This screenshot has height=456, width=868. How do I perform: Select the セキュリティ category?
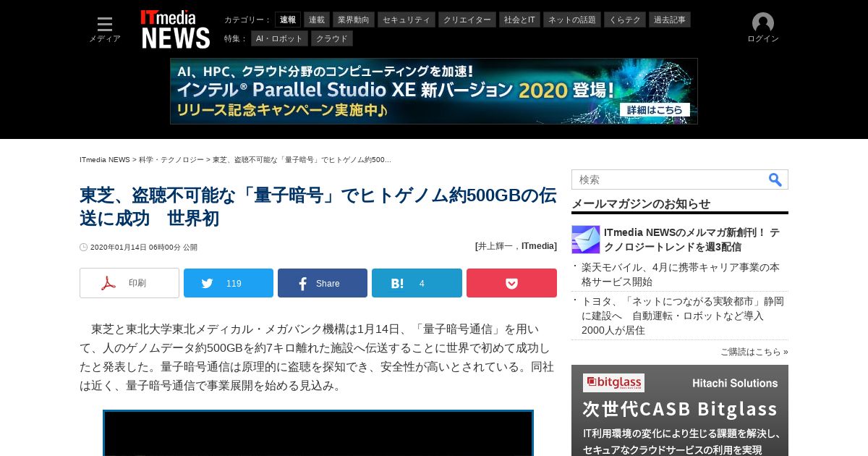pos(407,20)
